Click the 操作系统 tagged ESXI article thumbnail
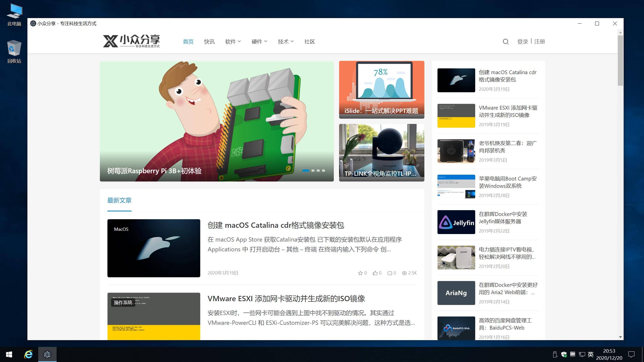The height and width of the screenshot is (362, 644). tap(154, 316)
